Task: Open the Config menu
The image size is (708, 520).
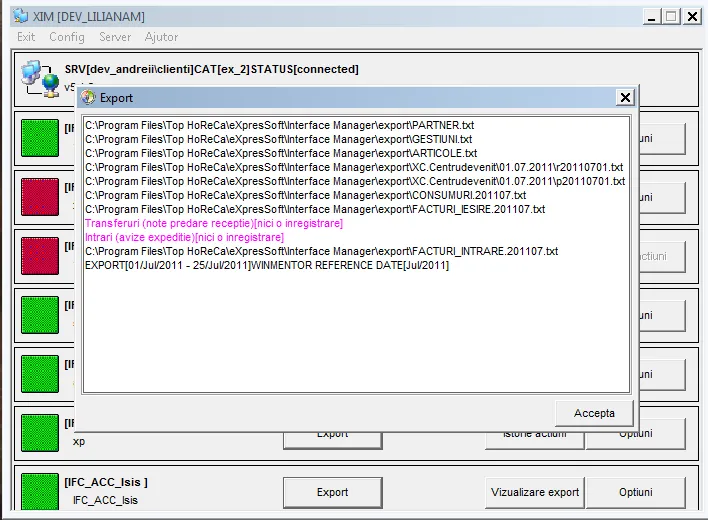Action: (67, 37)
